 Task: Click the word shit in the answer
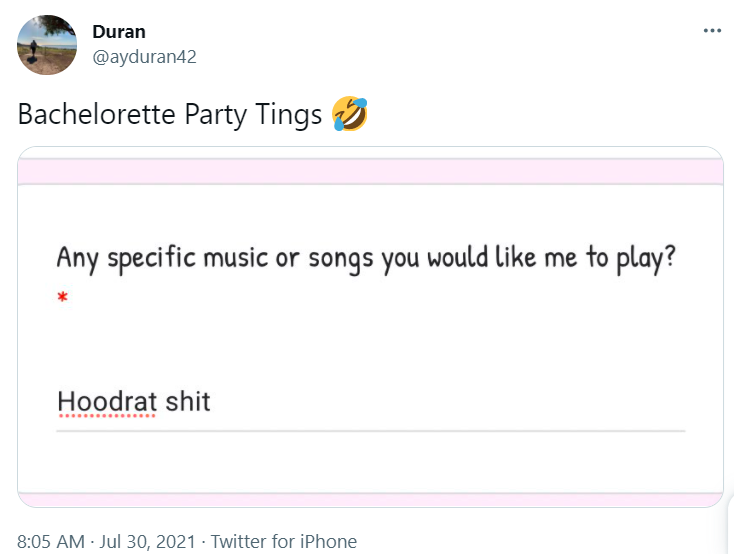pyautogui.click(x=188, y=402)
